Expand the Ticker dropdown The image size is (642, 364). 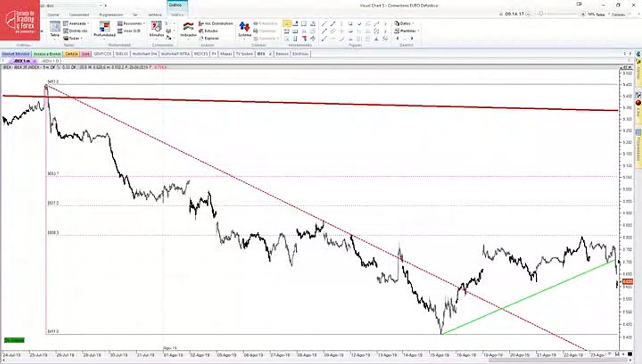tap(73, 38)
